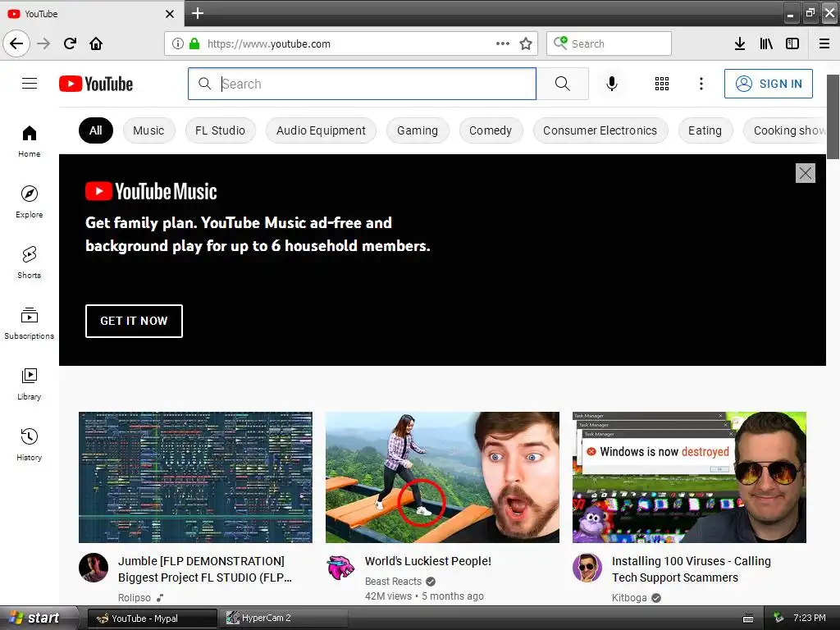Toggle the browser sidebar icon
Viewport: 840px width, 630px height.
792,43
